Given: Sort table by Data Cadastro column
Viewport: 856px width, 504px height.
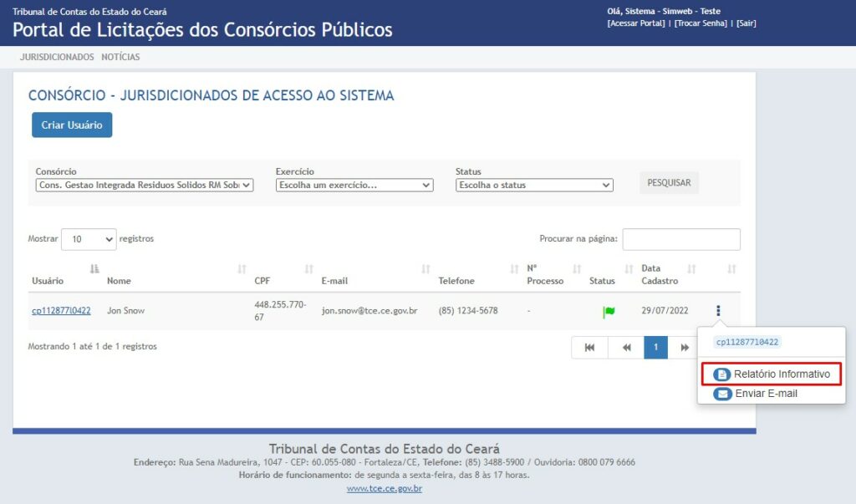Looking at the screenshot, I should (691, 269).
